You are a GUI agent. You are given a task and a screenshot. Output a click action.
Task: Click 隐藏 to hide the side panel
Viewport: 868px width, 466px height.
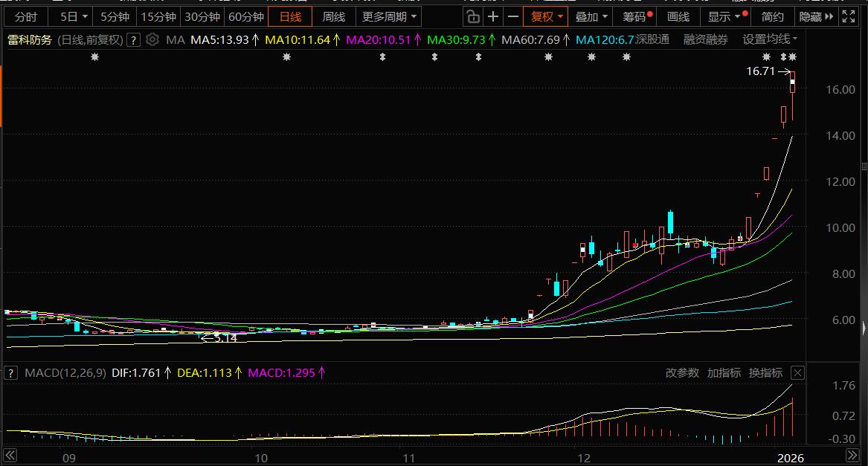click(x=816, y=16)
